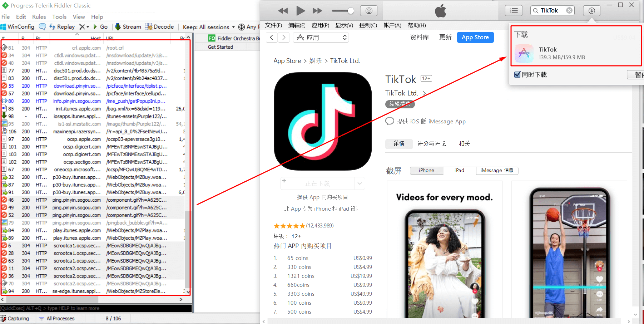Click in the QuickExec command box
Viewport: 644px width, 324px height.
coord(96,308)
